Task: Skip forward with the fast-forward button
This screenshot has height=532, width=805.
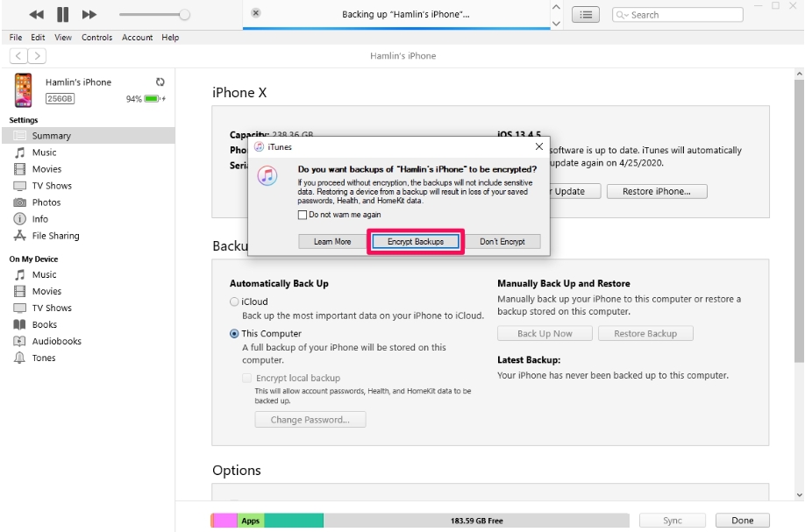Action: pyautogui.click(x=89, y=14)
